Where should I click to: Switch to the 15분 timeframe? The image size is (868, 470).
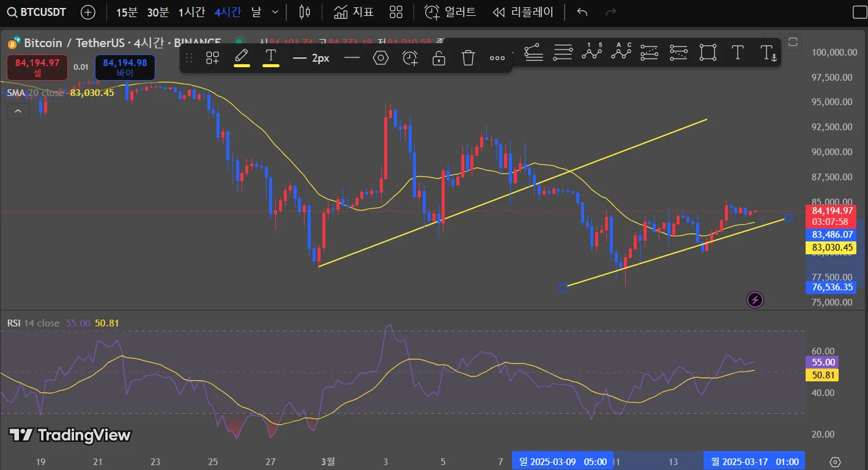127,12
